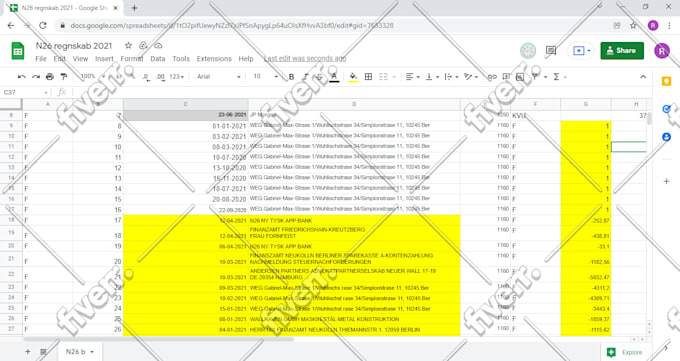Insert a link
Image resolution: width=680 pixels, height=361 pixels.
[x=492, y=77]
